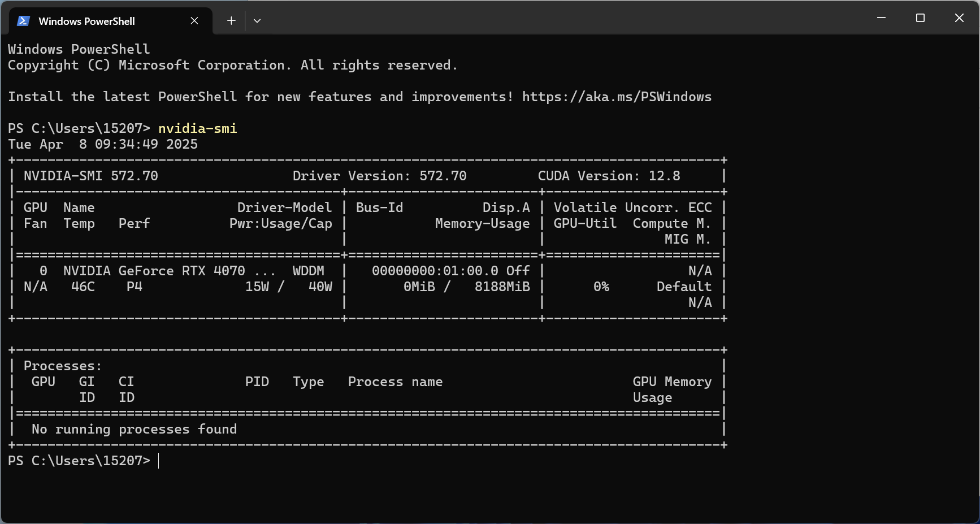Screen dimensions: 980x524
Task: Click Driver Version: 572.70
Action: point(380,176)
